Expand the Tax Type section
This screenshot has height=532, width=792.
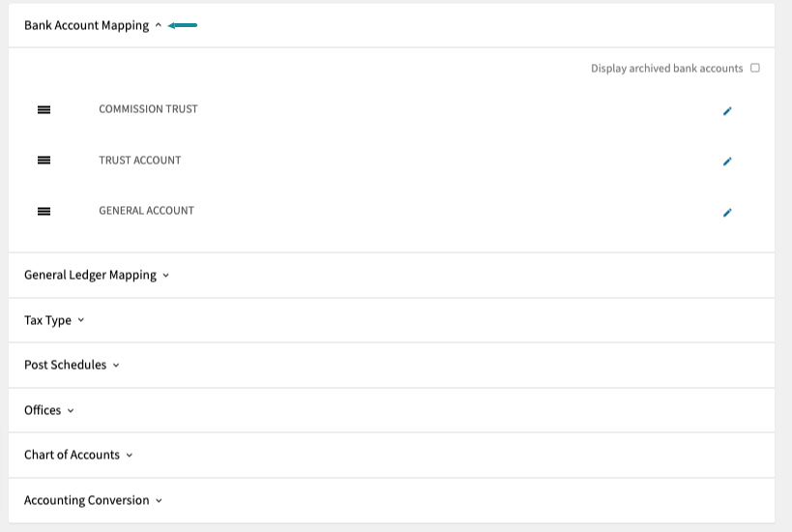[x=54, y=320]
